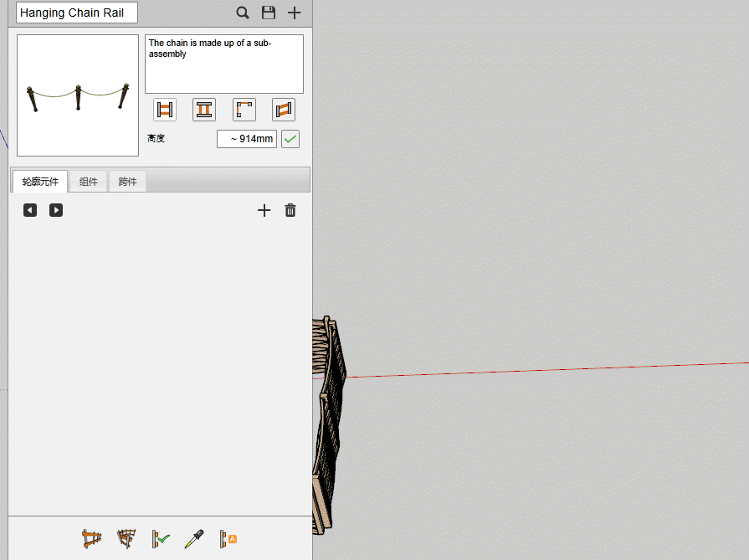Go to previous item with left arrow
Screen dimensions: 749x560
point(30,210)
